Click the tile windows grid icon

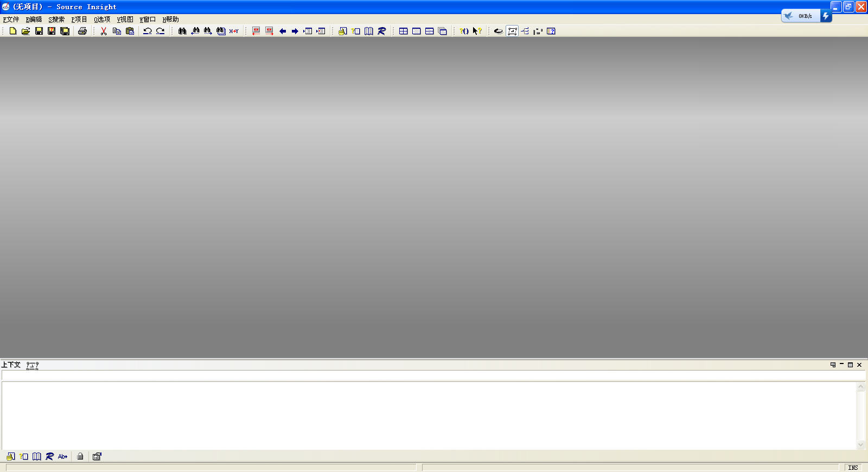[404, 31]
